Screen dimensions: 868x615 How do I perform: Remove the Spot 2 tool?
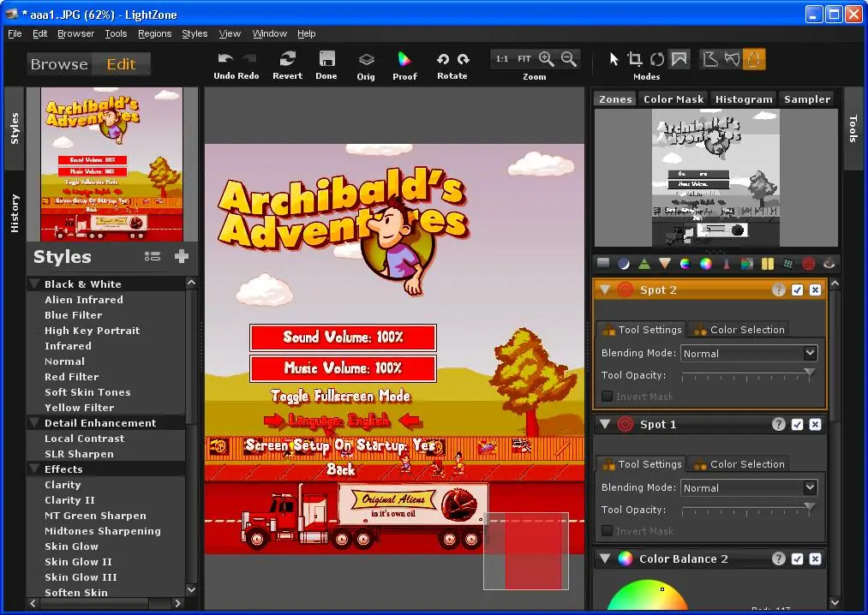pyautogui.click(x=815, y=290)
